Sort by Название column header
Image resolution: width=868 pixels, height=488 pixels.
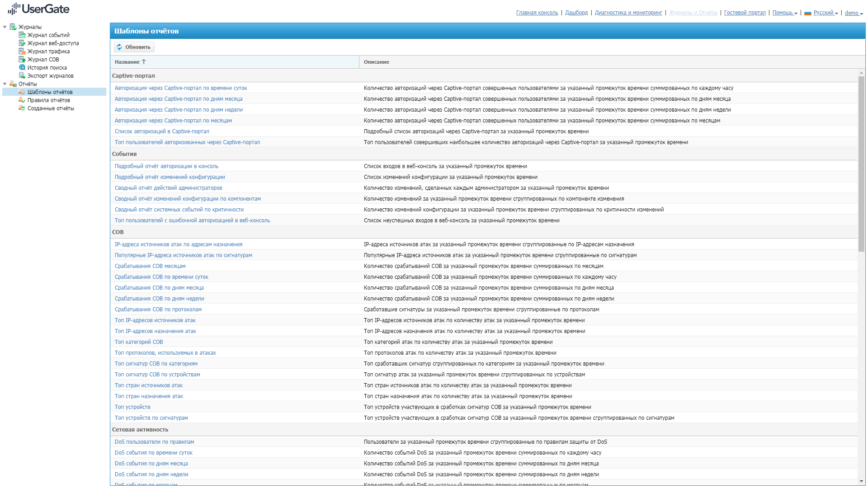tap(127, 62)
